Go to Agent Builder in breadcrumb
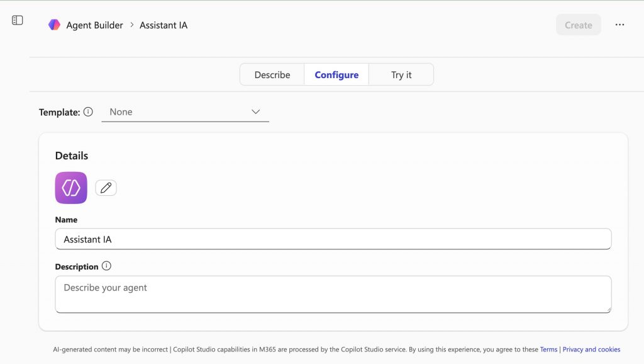 pos(96,25)
